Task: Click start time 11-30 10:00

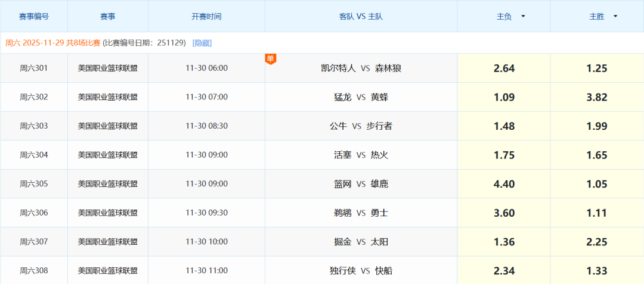Action: pyautogui.click(x=206, y=242)
